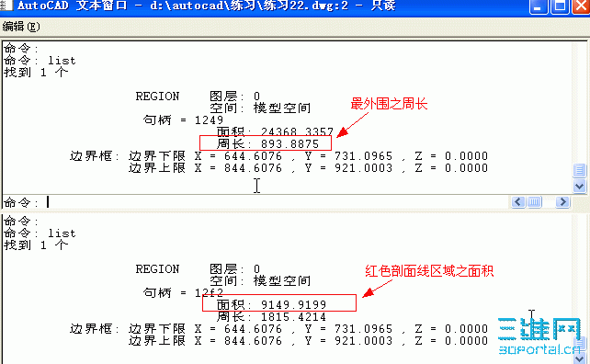The width and height of the screenshot is (590, 364).
Task: Click the 命令: list line in lower listing
Action: (x=40, y=233)
